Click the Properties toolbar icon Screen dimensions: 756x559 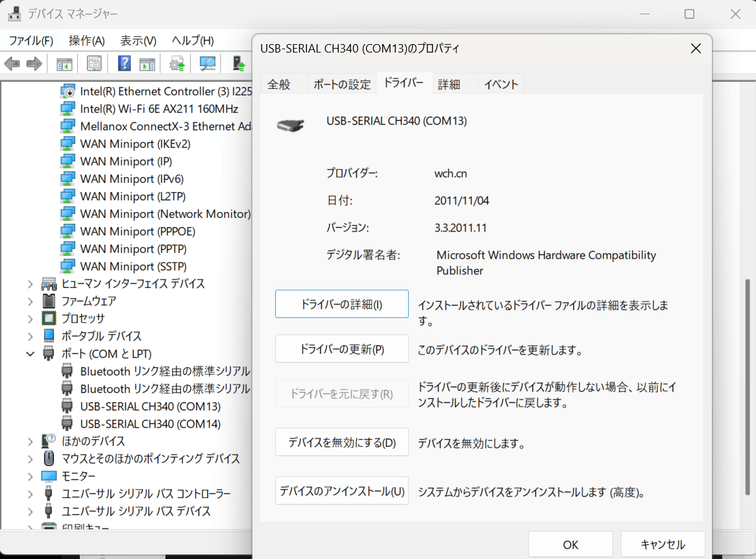94,64
